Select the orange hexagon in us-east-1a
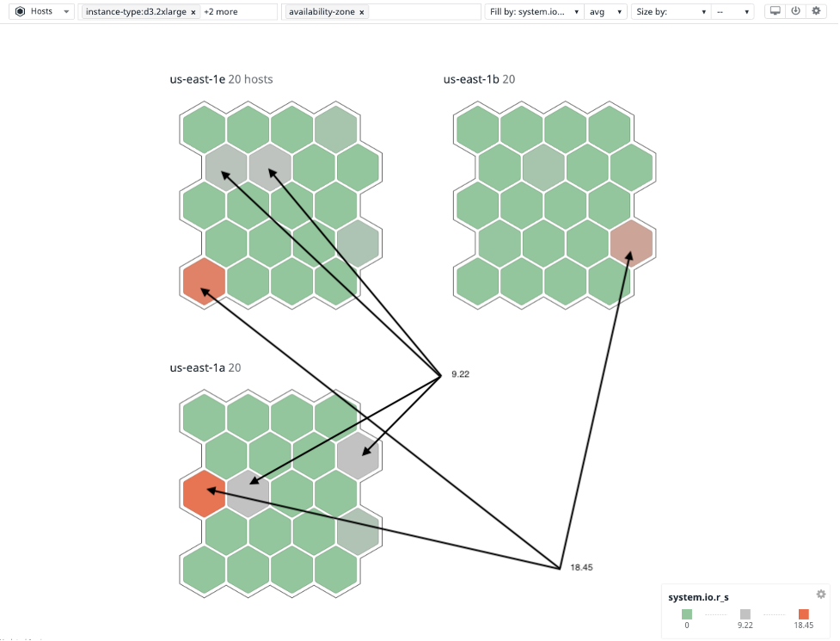The width and height of the screenshot is (840, 641). [x=203, y=493]
